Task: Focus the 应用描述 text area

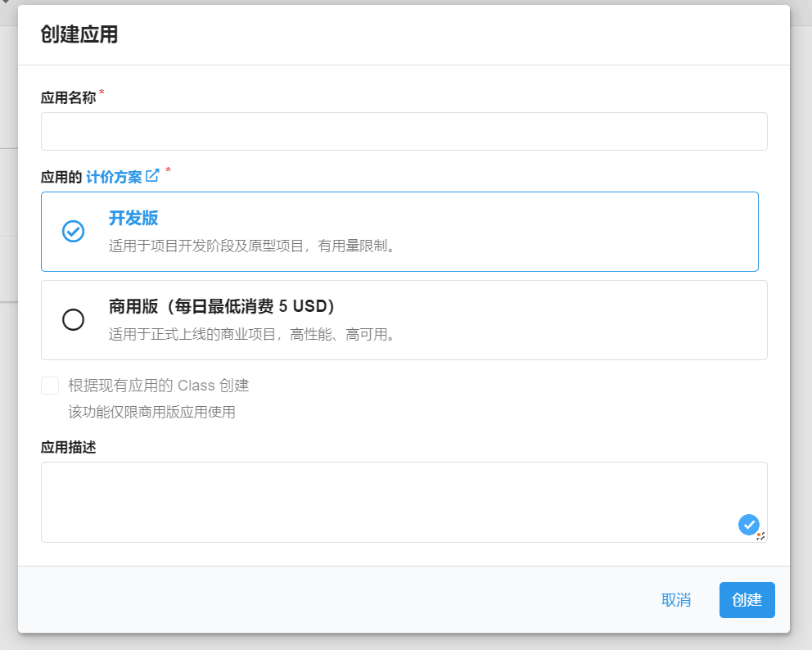Action: pos(404,503)
